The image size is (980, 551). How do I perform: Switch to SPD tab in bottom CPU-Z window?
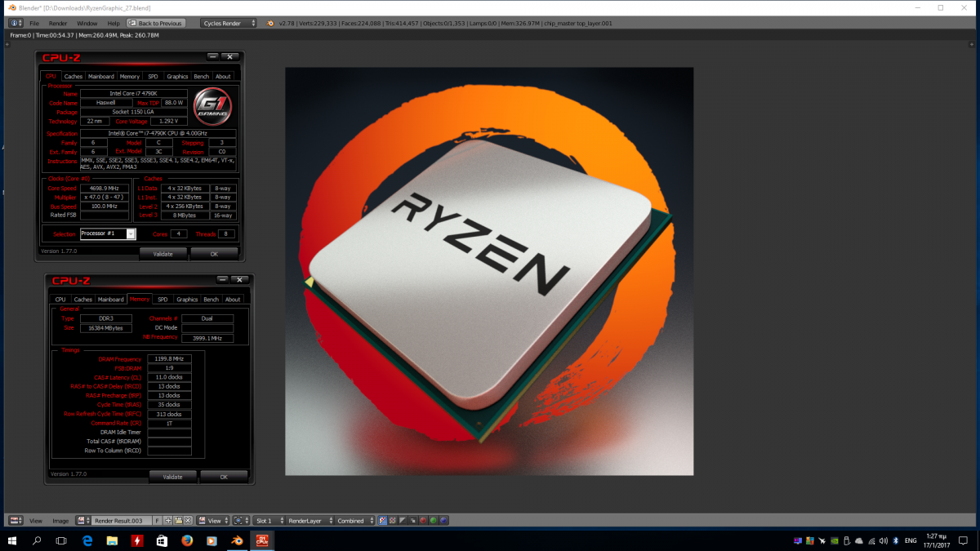(163, 300)
